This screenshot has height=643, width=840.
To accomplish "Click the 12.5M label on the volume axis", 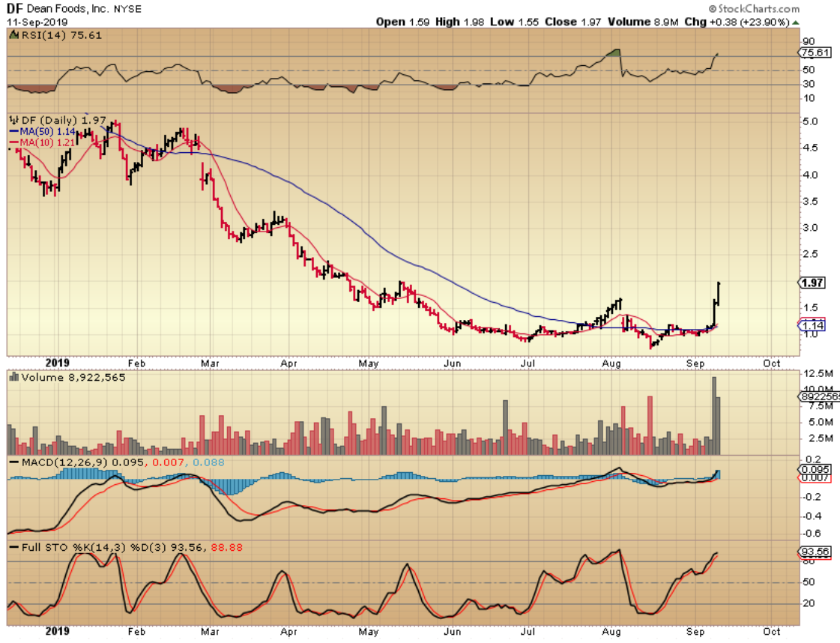I will click(818, 373).
